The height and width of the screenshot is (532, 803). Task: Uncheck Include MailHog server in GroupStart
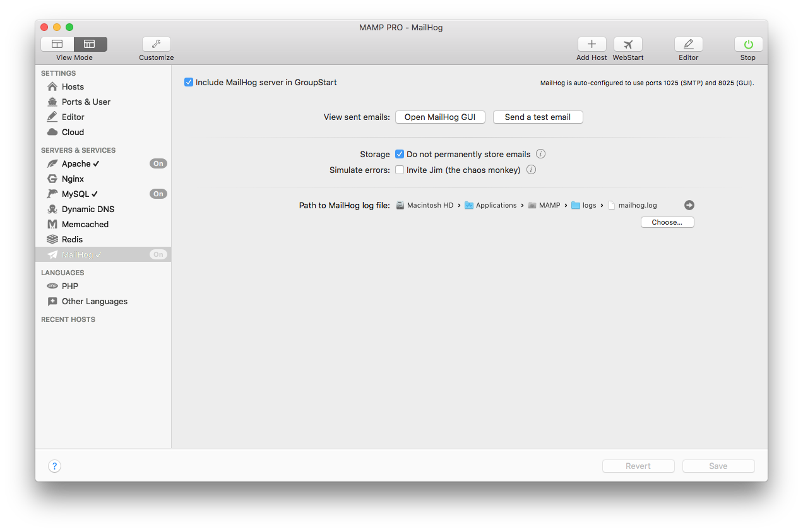tap(189, 82)
